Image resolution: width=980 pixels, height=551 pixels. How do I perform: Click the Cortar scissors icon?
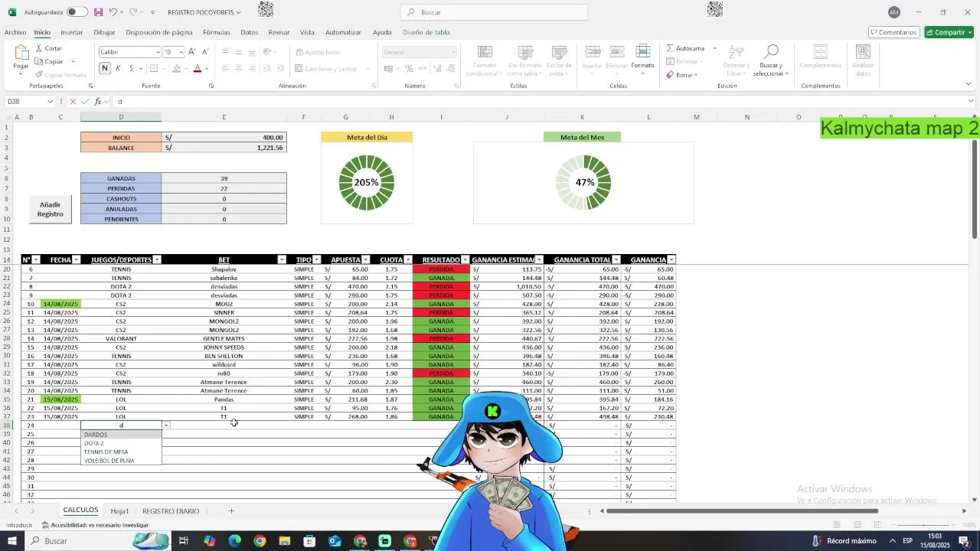[x=39, y=48]
